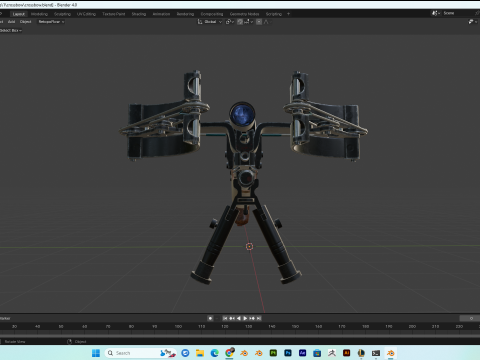Open the Modeling workspace tab

pos(39,14)
